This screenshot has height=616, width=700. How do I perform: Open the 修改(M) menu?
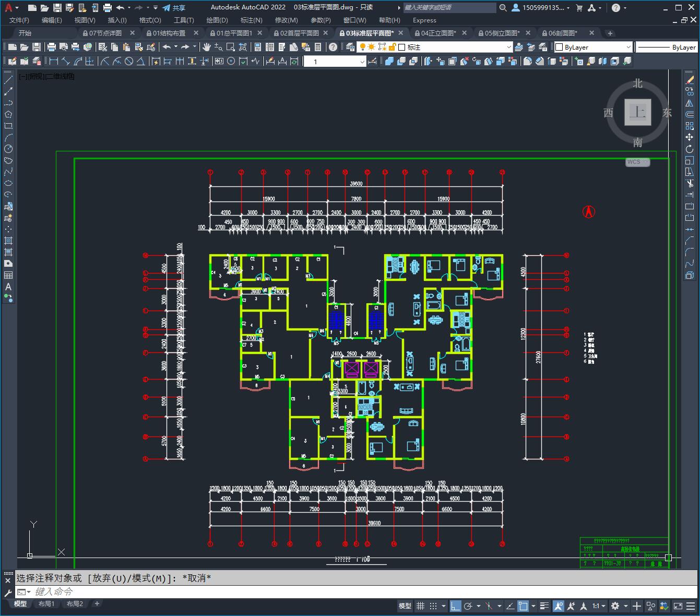coord(286,20)
